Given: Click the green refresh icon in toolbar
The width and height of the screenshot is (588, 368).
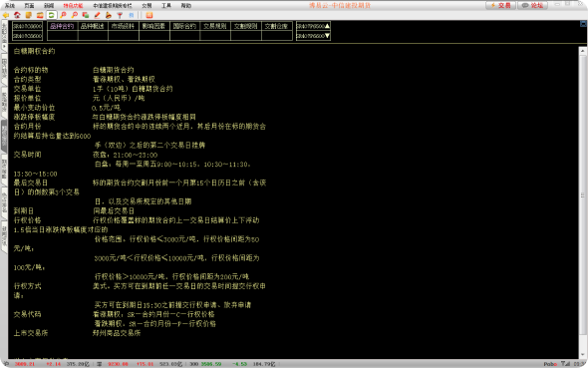Looking at the screenshot, I should tap(52, 15).
